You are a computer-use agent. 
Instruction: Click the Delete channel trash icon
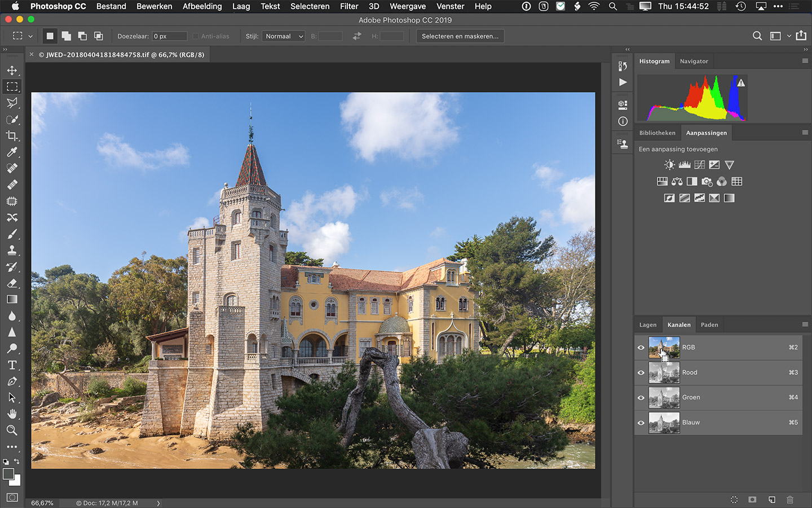790,500
